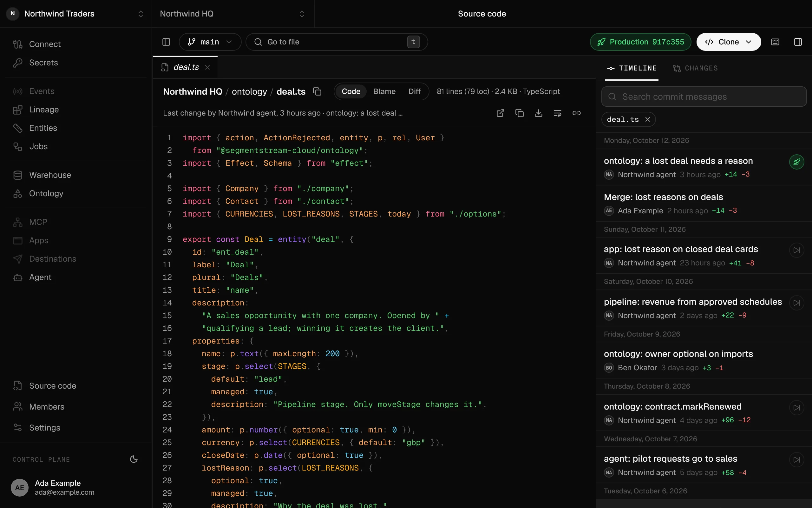Remove the deal.ts filter chip
812x508 pixels.
(x=648, y=119)
